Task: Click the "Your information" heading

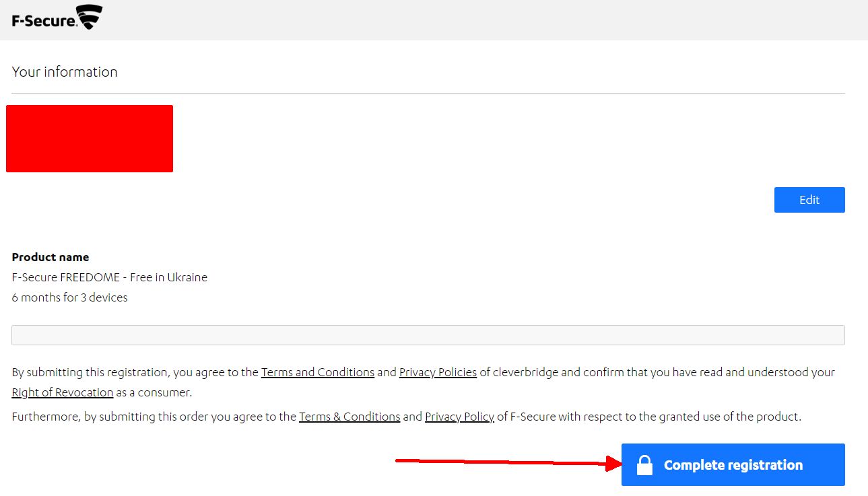Action: (65, 72)
